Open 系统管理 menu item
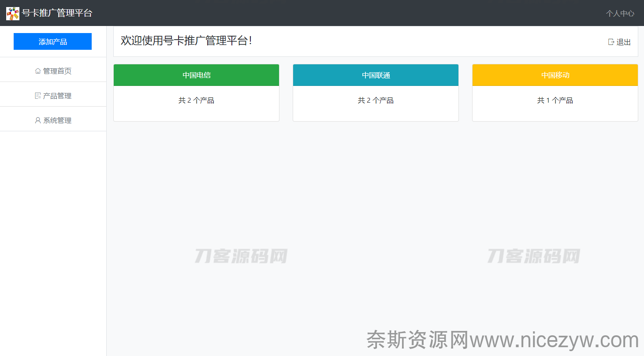Image resolution: width=644 pixels, height=356 pixels. pyautogui.click(x=53, y=120)
